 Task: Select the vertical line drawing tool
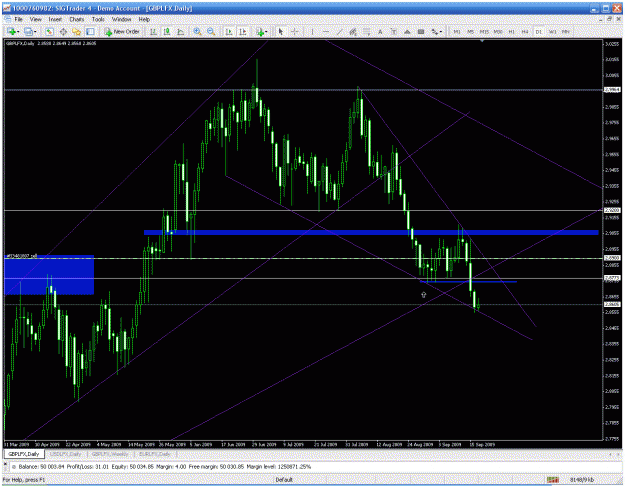[312, 31]
